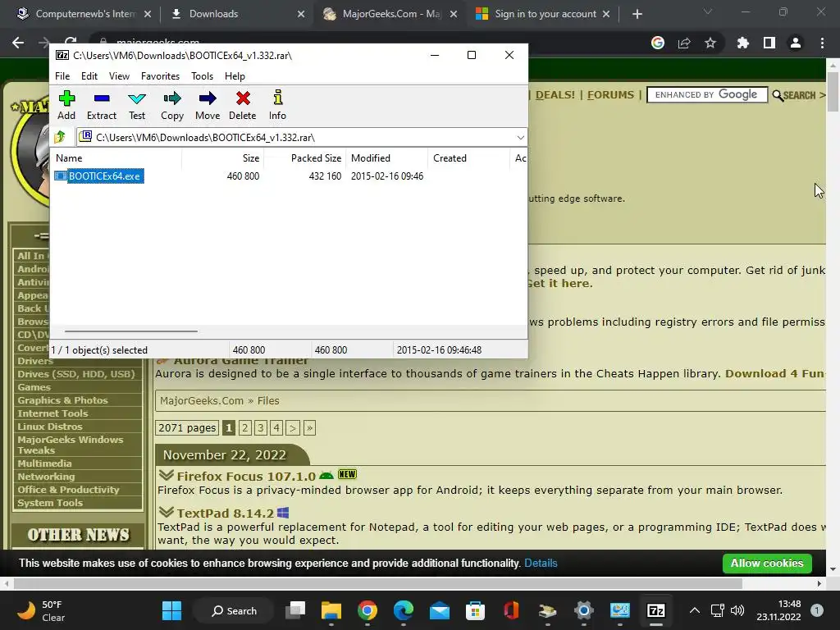Open the taskbar Search box
840x630 pixels.
point(234,610)
